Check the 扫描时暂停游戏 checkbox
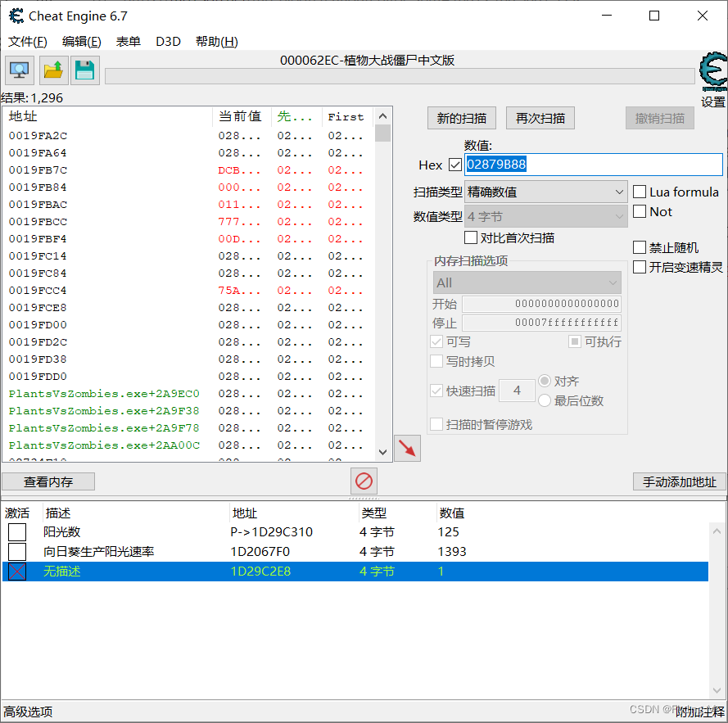This screenshot has height=723, width=728. (x=436, y=424)
